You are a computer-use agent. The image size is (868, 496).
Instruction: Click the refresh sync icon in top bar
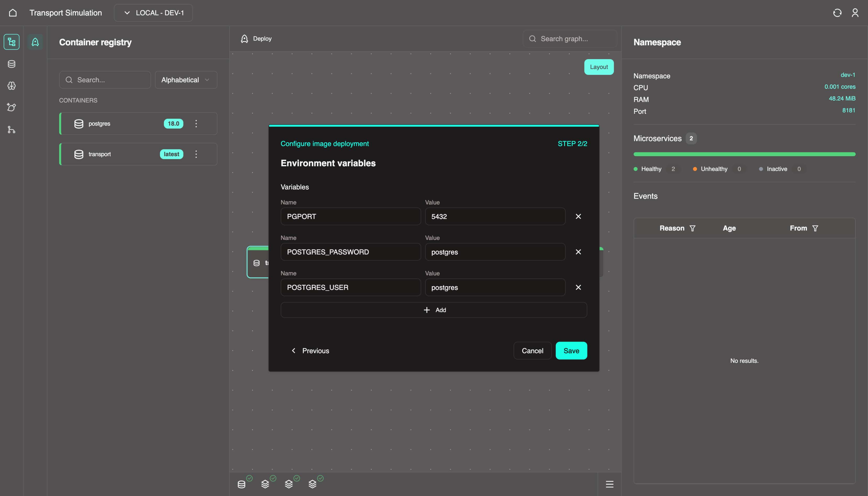click(837, 13)
